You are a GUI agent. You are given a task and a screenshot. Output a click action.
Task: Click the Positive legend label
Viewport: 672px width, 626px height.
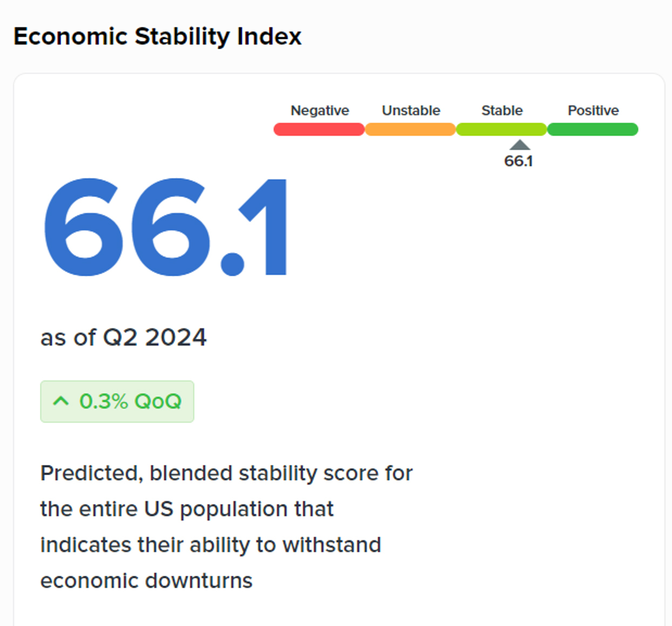coord(593,110)
